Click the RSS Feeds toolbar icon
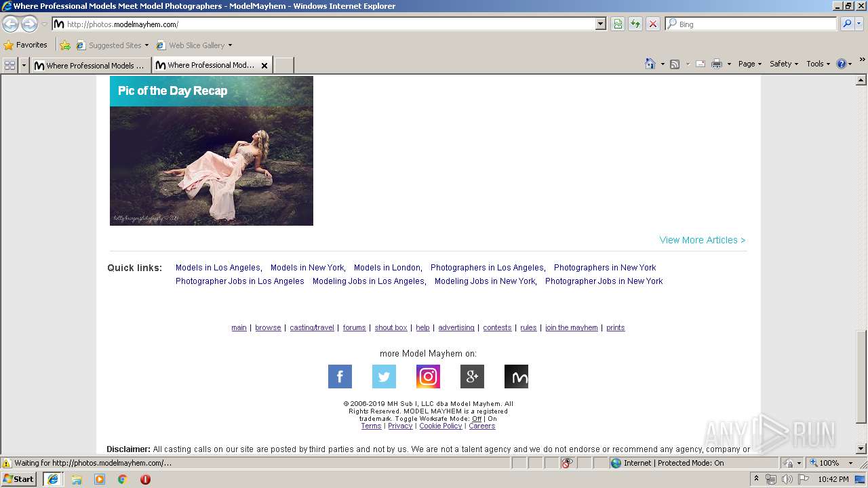The height and width of the screenshot is (488, 868). pos(675,64)
